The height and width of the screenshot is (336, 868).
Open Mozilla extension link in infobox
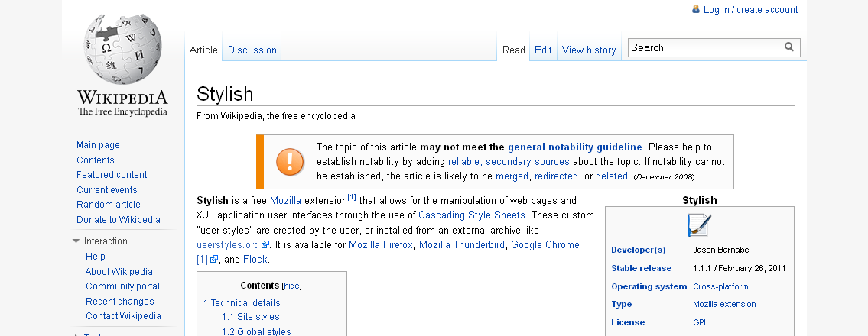click(724, 304)
